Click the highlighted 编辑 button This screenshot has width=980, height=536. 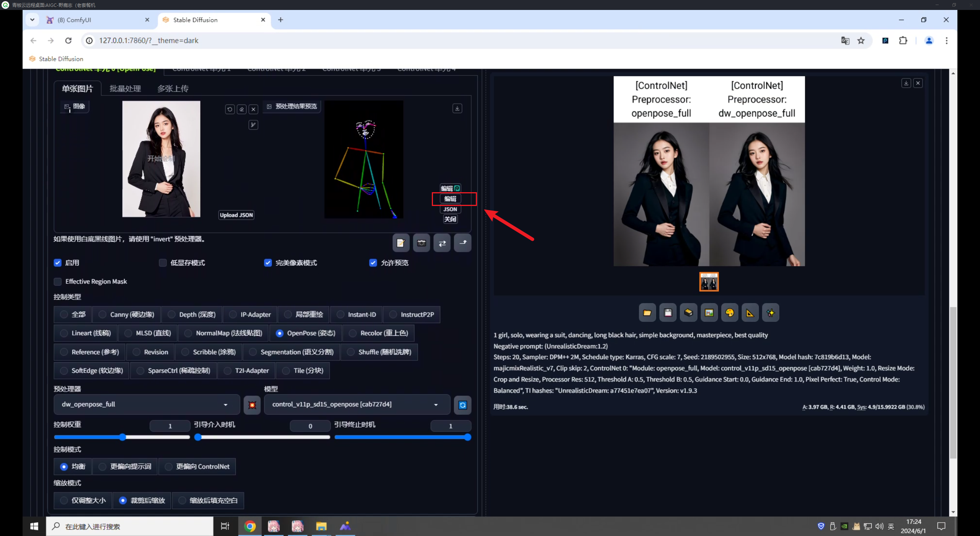(450, 199)
